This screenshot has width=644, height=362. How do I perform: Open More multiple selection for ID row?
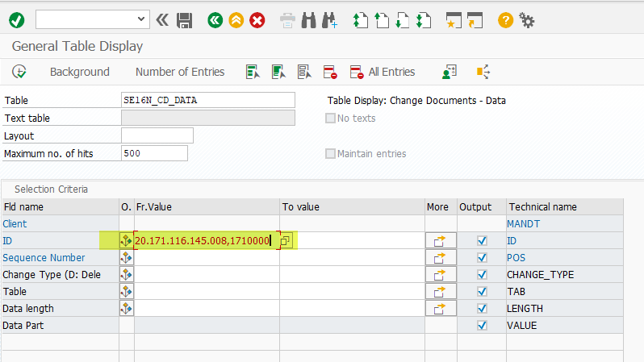click(x=441, y=241)
